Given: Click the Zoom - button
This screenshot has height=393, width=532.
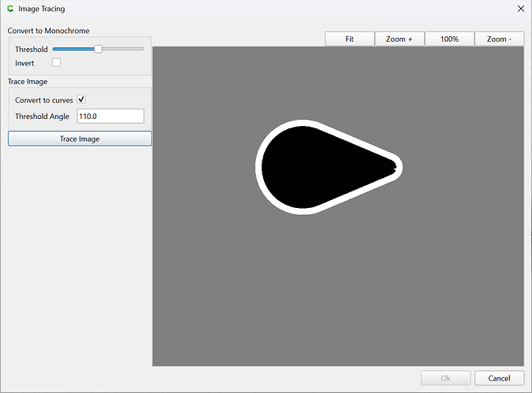Looking at the screenshot, I should click(499, 39).
